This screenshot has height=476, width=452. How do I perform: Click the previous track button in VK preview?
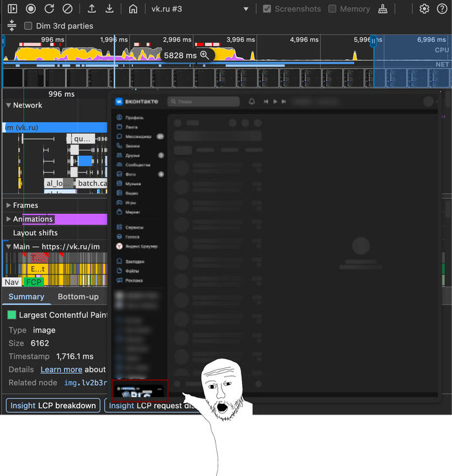[x=266, y=101]
